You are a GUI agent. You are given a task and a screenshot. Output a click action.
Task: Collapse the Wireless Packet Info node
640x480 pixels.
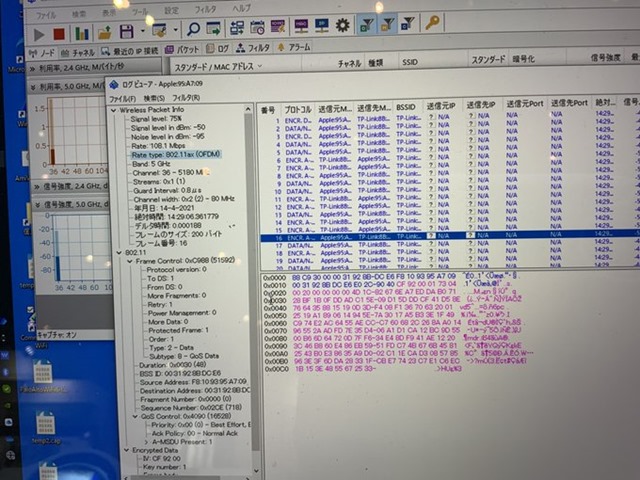tap(113, 110)
